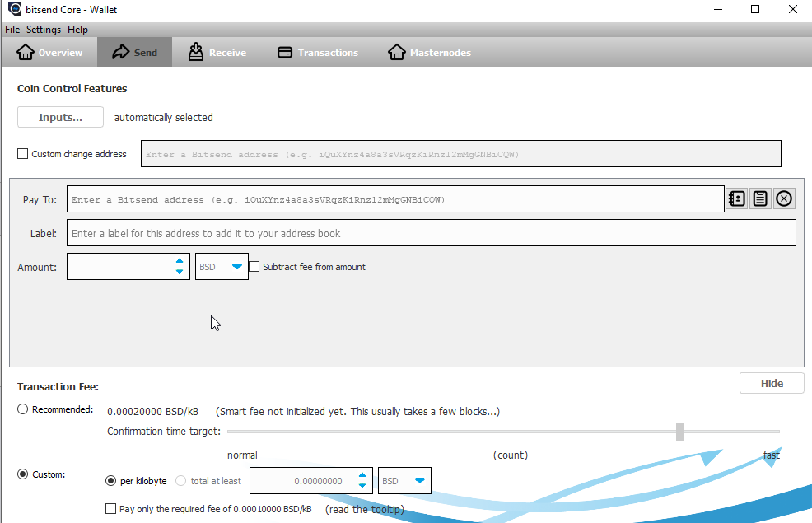The width and height of the screenshot is (812, 523).
Task: Click the custom change address field
Action: click(x=461, y=154)
